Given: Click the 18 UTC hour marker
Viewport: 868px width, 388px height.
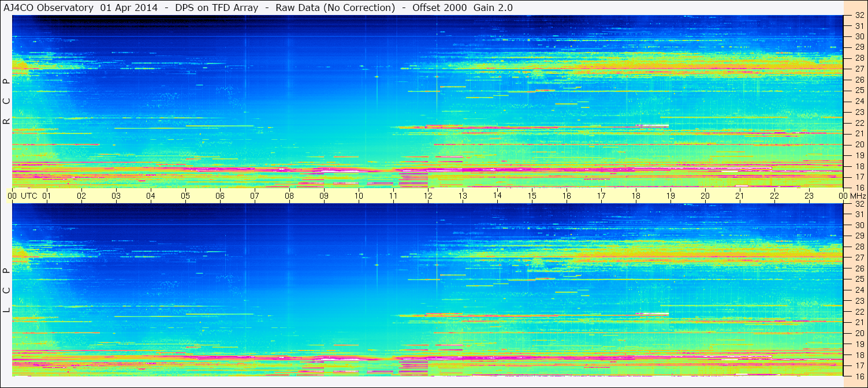Looking at the screenshot, I should (636, 196).
